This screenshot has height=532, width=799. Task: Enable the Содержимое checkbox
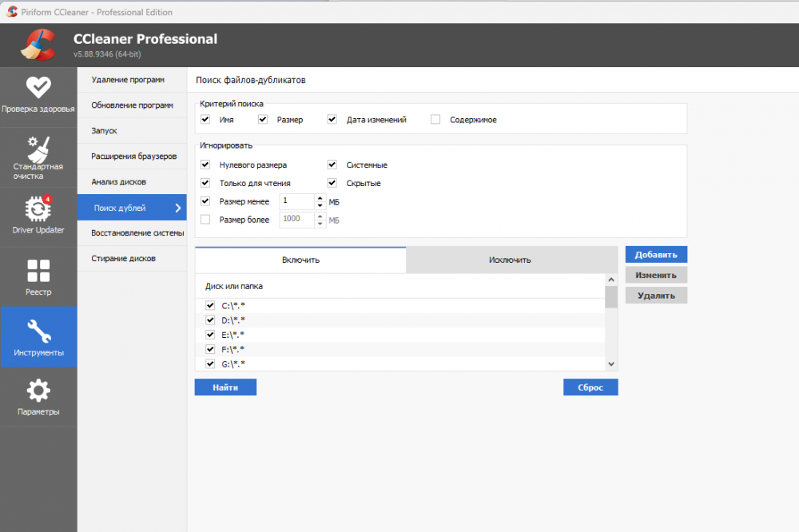[x=435, y=119]
